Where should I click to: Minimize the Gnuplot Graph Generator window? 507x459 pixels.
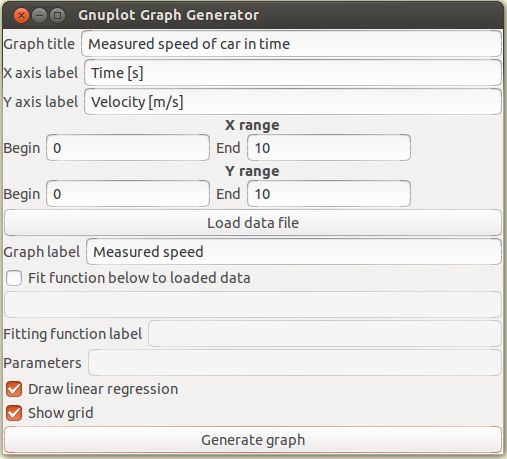(x=40, y=15)
